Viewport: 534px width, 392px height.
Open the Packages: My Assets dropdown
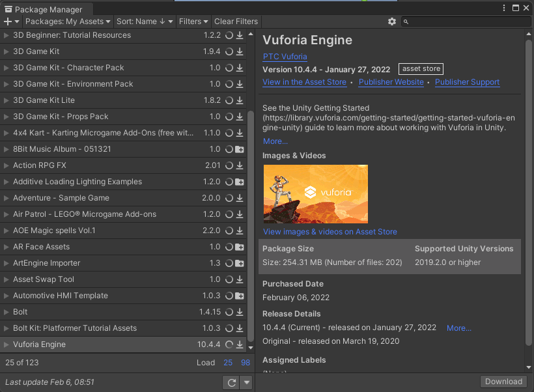[x=68, y=21]
